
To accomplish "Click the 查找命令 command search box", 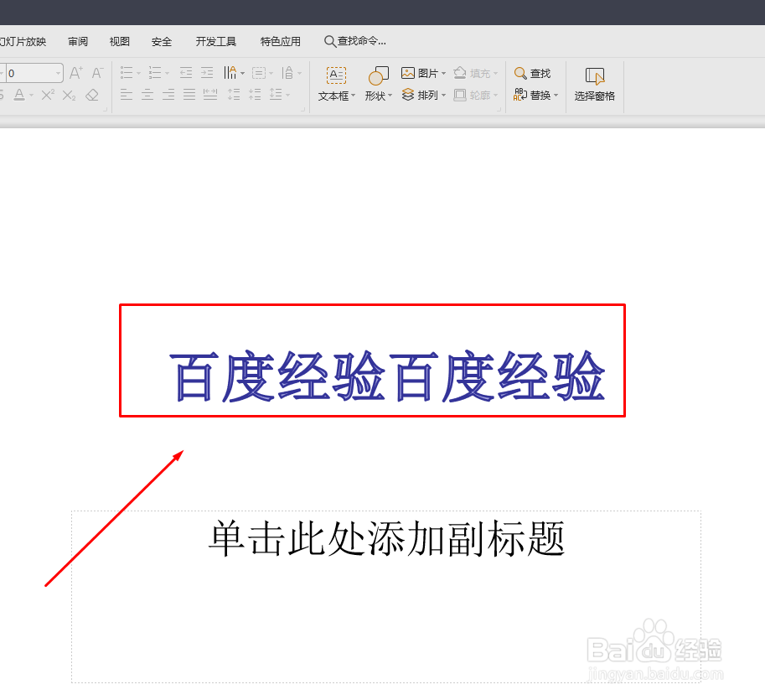I will pyautogui.click(x=355, y=41).
